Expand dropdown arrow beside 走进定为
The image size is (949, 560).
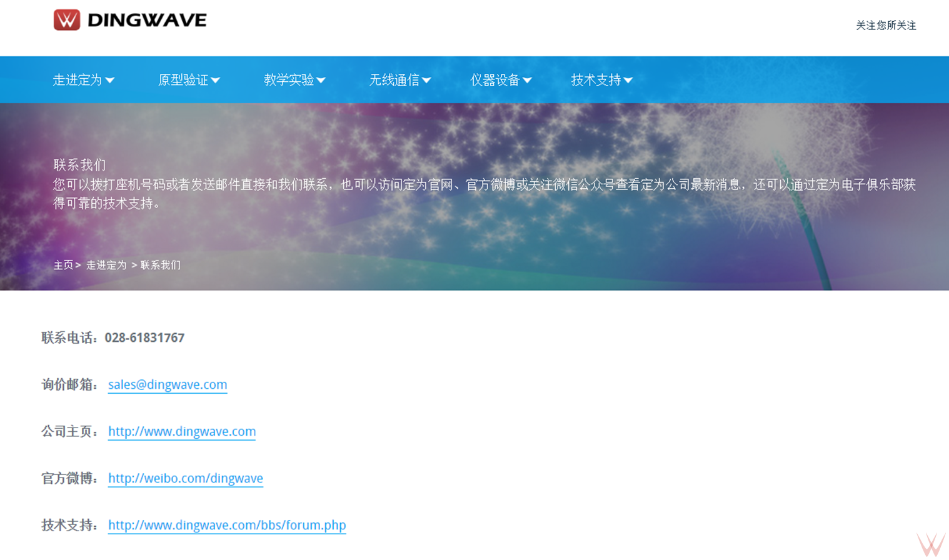(x=110, y=81)
